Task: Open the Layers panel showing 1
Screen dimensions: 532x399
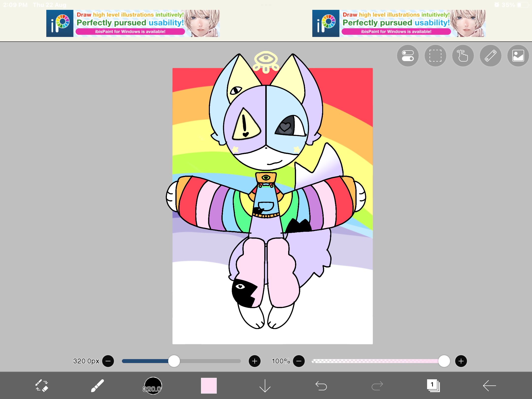Action: 433,385
